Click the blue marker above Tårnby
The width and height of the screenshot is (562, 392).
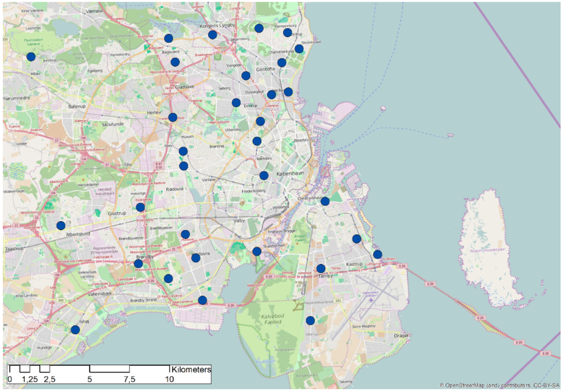[321, 268]
